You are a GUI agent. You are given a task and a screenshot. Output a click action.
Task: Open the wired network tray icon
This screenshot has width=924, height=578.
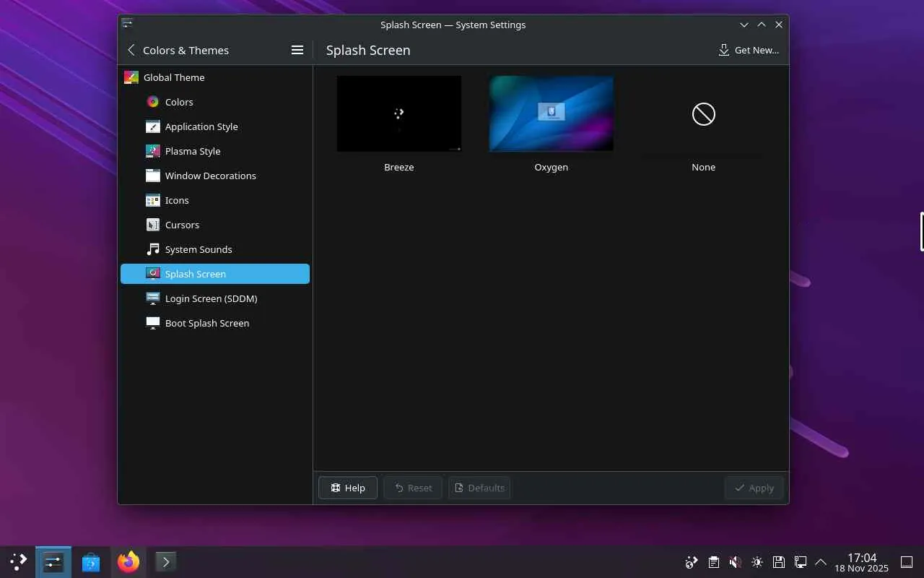[x=800, y=562]
